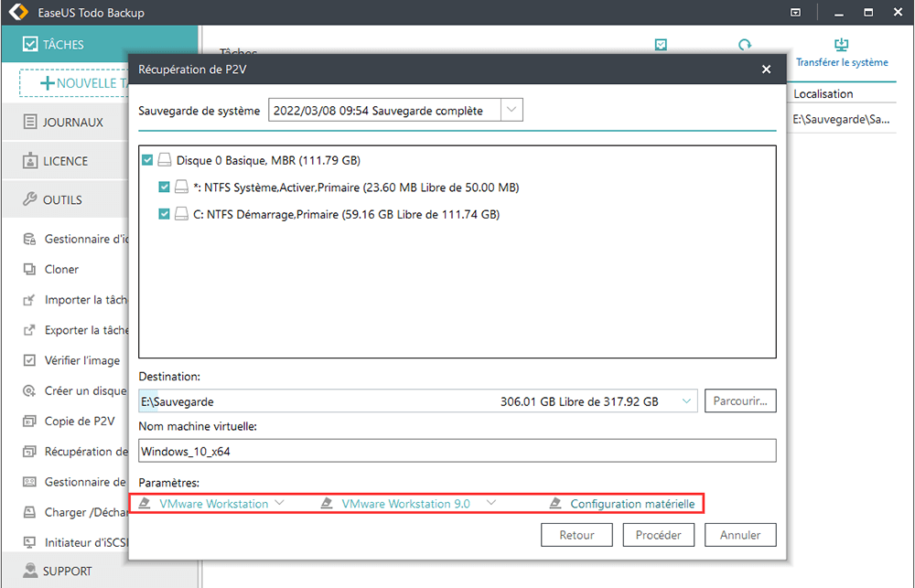Click the OUTILS wrench icon
Screen dimensions: 915x588
[x=30, y=199]
